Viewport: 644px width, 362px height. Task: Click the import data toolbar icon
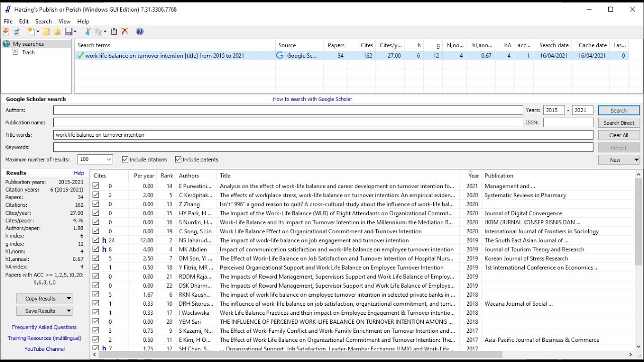(6, 32)
